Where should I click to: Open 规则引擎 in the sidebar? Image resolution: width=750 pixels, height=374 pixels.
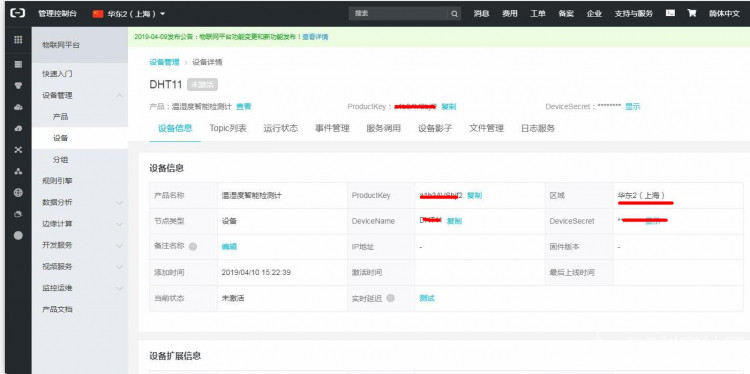click(57, 181)
